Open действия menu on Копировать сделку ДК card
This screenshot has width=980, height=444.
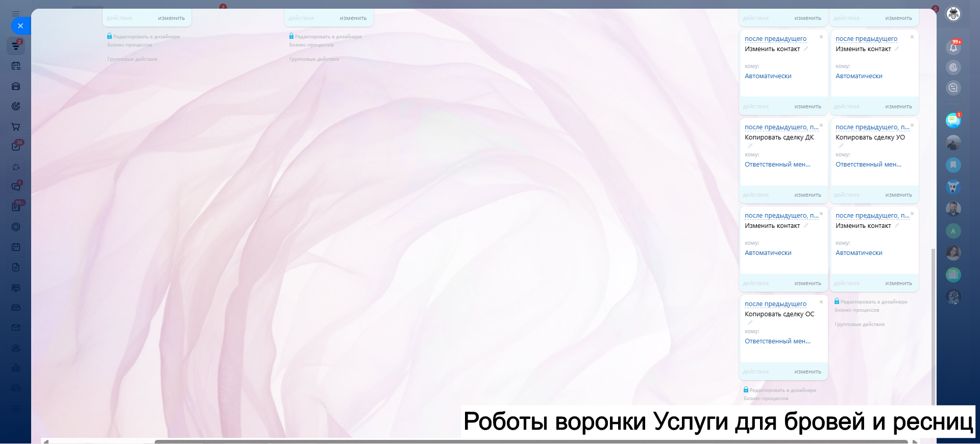pos(755,195)
